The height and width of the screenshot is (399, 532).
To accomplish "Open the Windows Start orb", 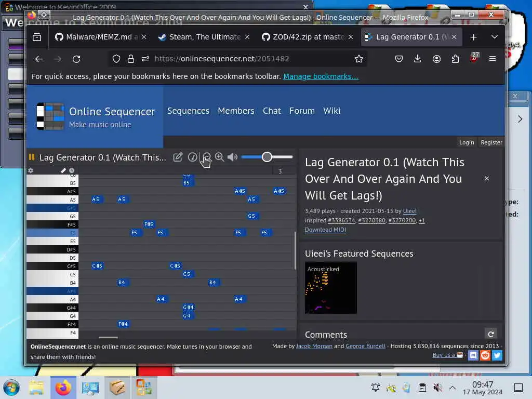I will 11,388.
